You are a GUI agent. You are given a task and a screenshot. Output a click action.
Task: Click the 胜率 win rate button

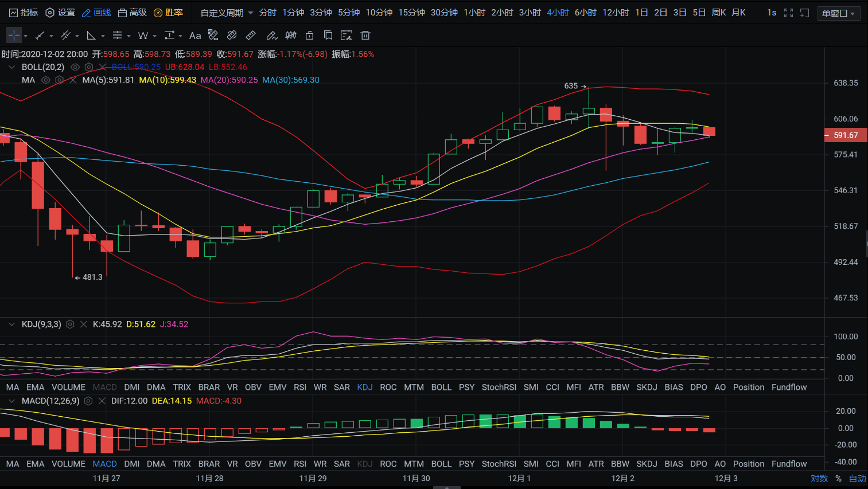tap(168, 13)
